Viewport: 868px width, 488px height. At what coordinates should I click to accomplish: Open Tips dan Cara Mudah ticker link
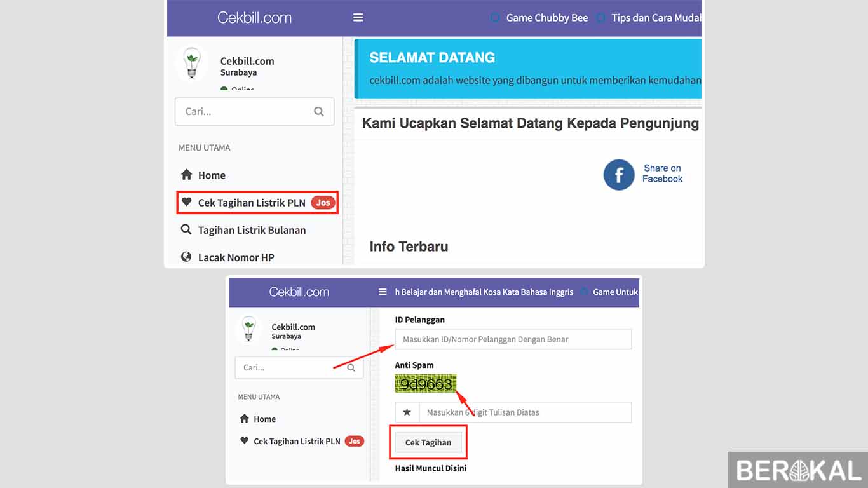point(656,18)
